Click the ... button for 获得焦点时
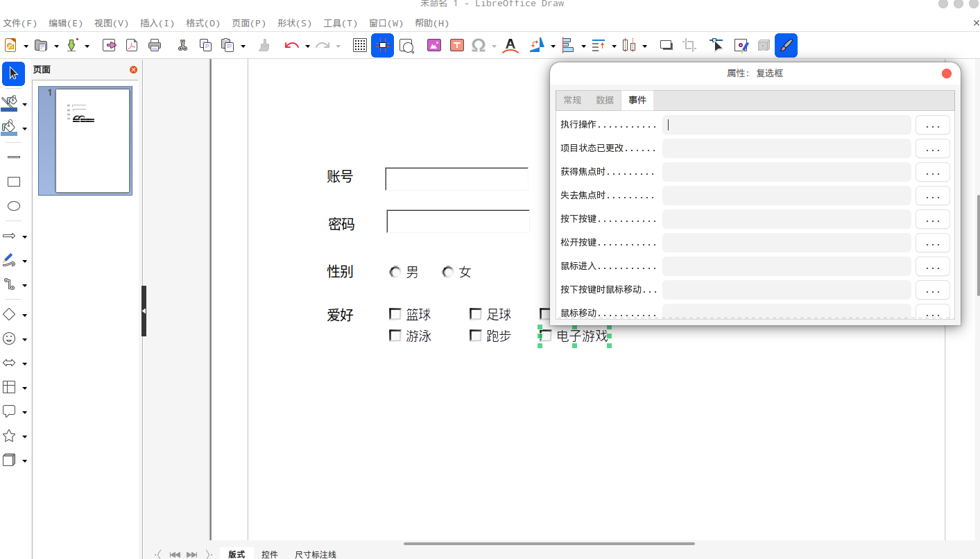 (x=932, y=172)
